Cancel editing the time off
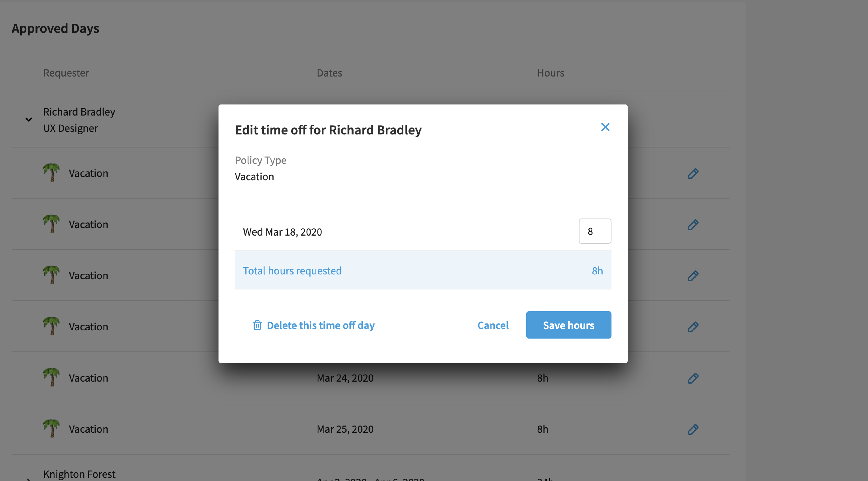868x481 pixels. pos(493,325)
